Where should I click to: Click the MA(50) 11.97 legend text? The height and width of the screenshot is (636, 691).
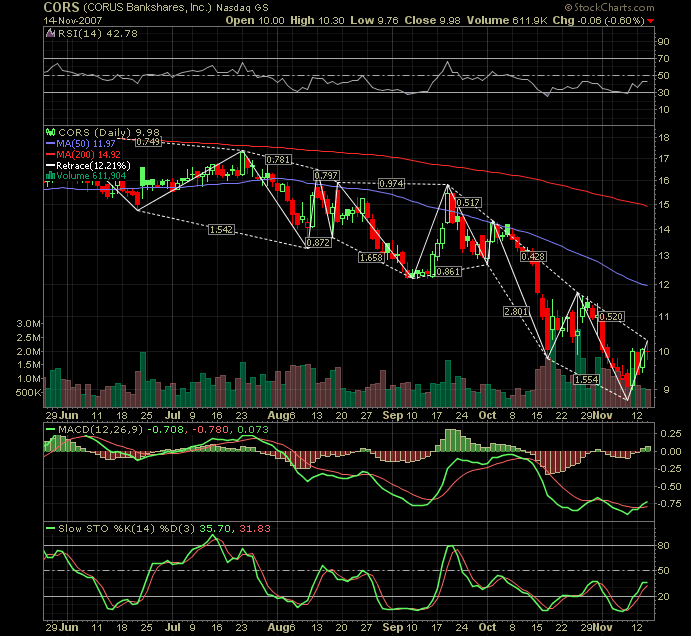[86, 144]
